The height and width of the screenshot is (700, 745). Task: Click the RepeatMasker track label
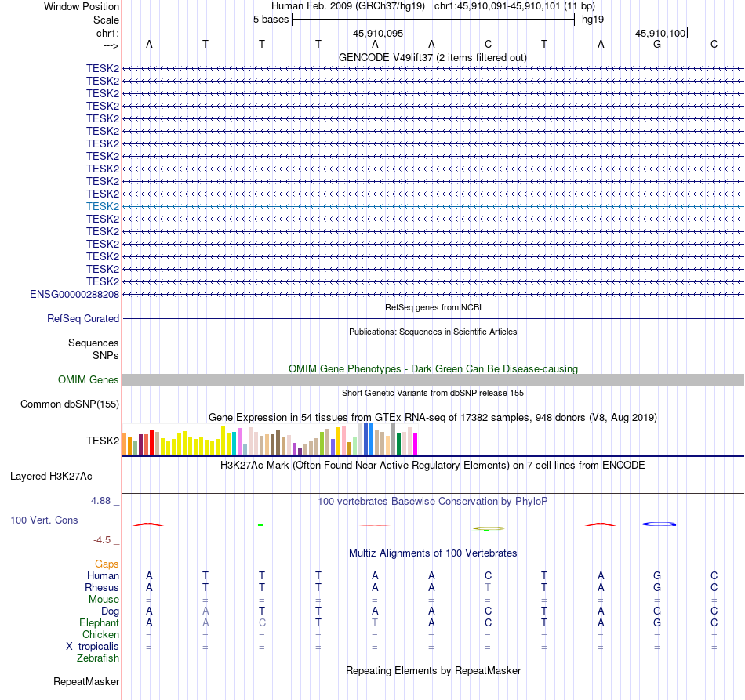point(86,681)
